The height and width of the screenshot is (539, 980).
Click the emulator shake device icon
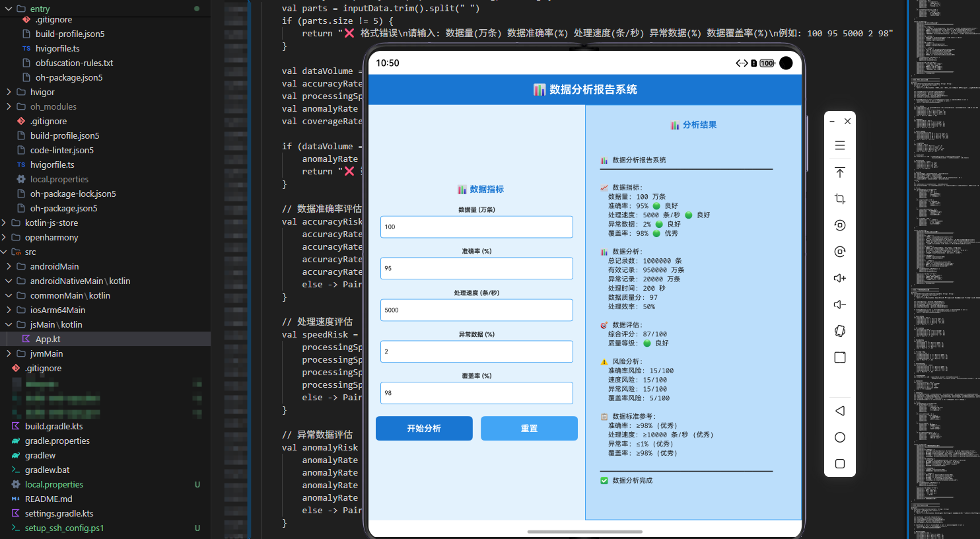(840, 331)
